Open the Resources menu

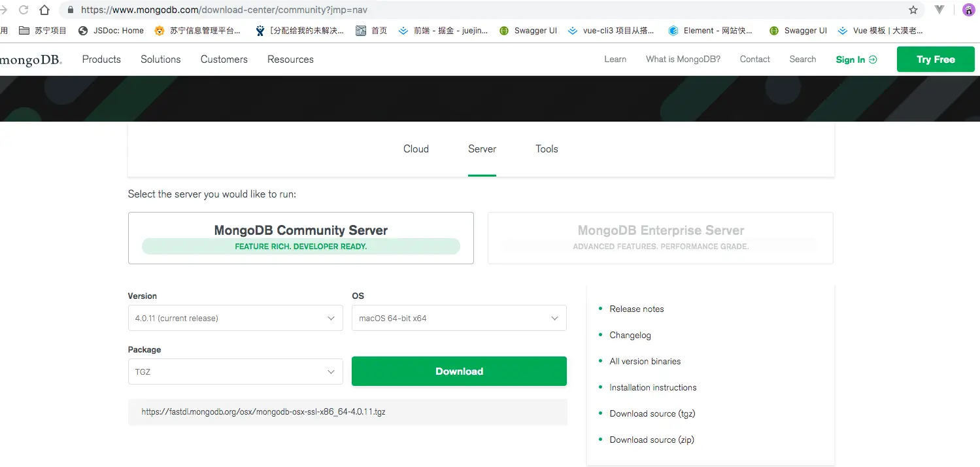coord(290,60)
